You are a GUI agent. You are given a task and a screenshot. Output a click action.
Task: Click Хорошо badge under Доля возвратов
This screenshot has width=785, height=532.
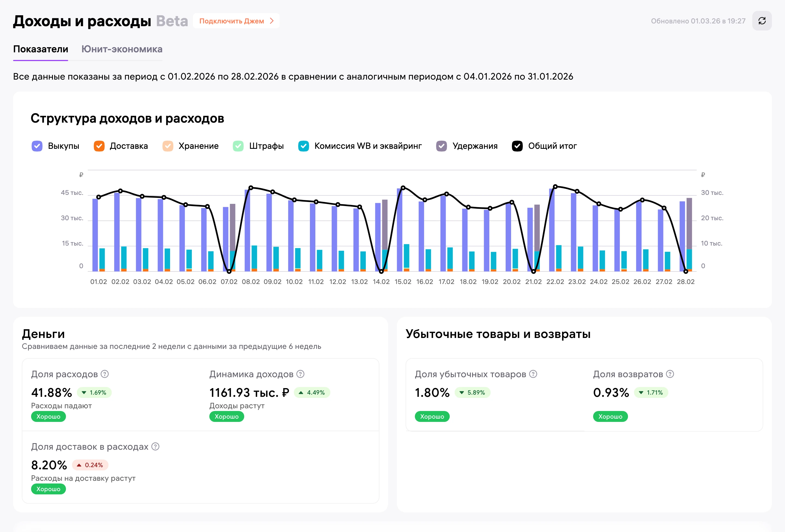click(610, 416)
